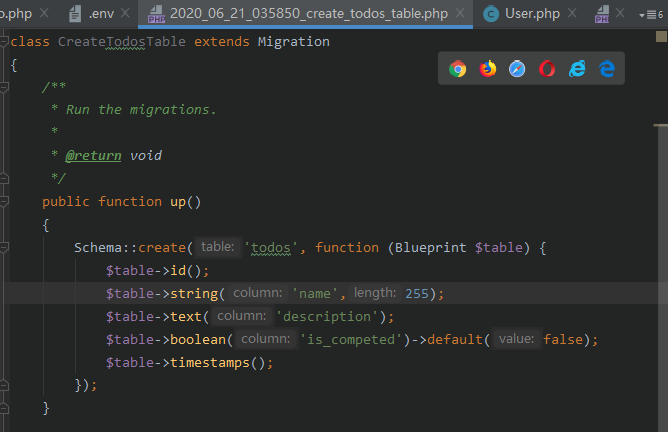Image resolution: width=668 pixels, height=432 pixels.
Task: Open in Opera browser icon
Action: coord(547,69)
